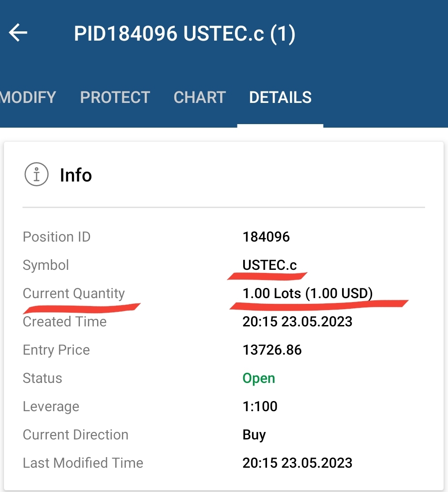Tap the Buy direction value
This screenshot has height=492, width=448.
pyautogui.click(x=254, y=435)
